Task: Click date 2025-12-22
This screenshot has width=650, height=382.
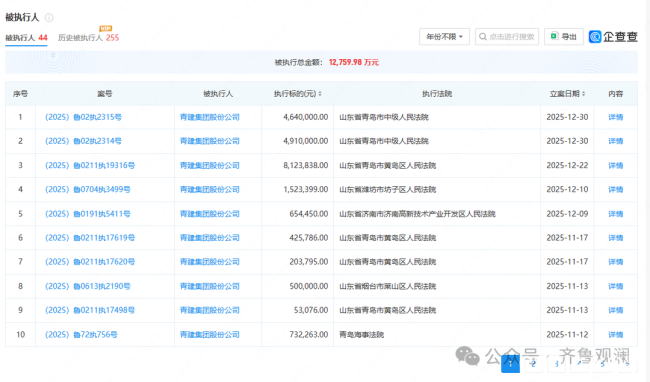Action: click(x=567, y=165)
